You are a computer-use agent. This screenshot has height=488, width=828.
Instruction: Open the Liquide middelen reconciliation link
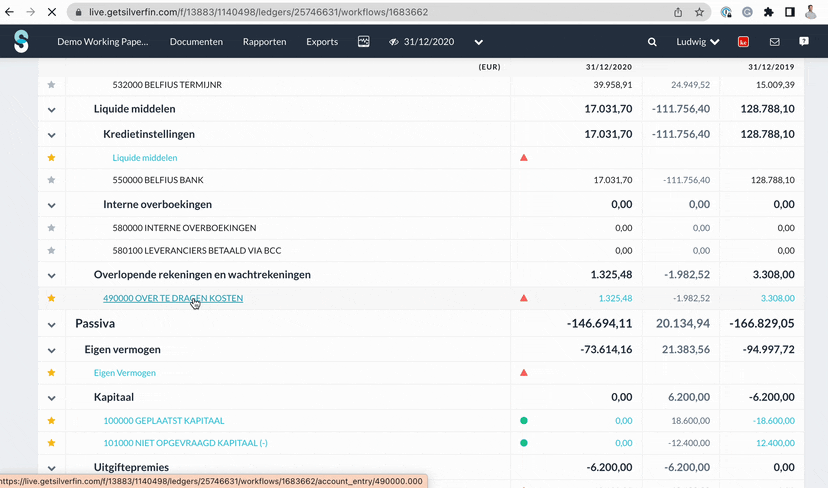pyautogui.click(x=145, y=157)
